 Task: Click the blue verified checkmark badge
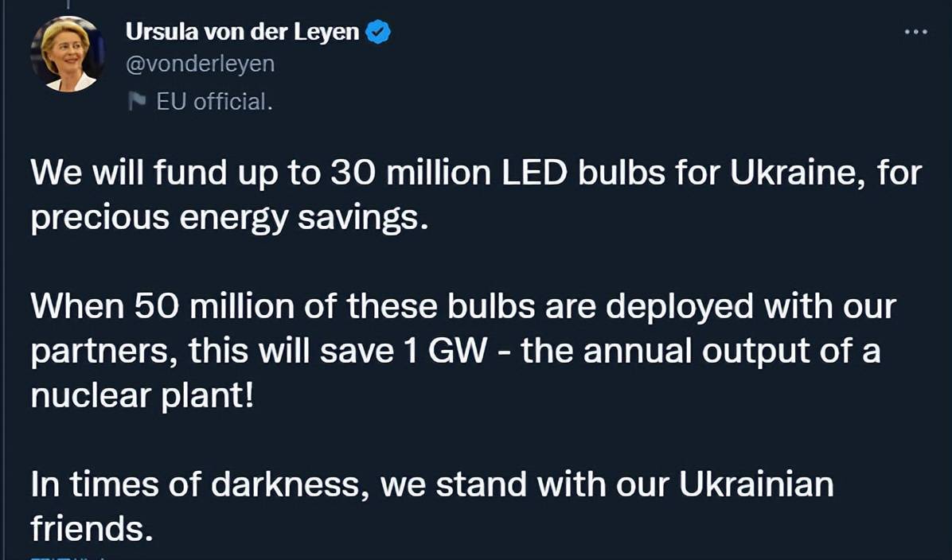coord(377,32)
